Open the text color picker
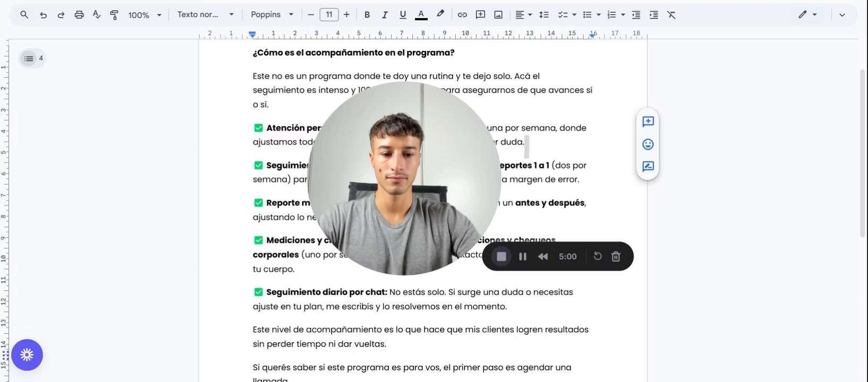This screenshot has height=382, width=868. pos(421,15)
